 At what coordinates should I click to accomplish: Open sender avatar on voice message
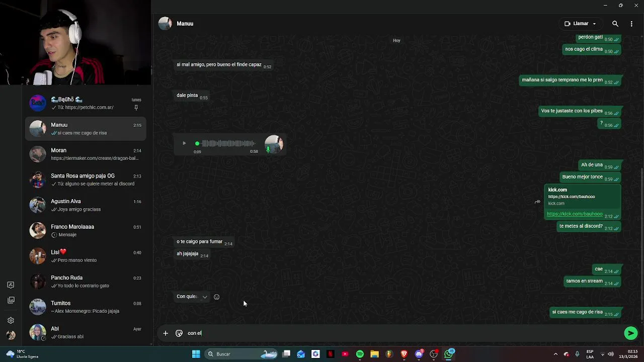pyautogui.click(x=274, y=144)
